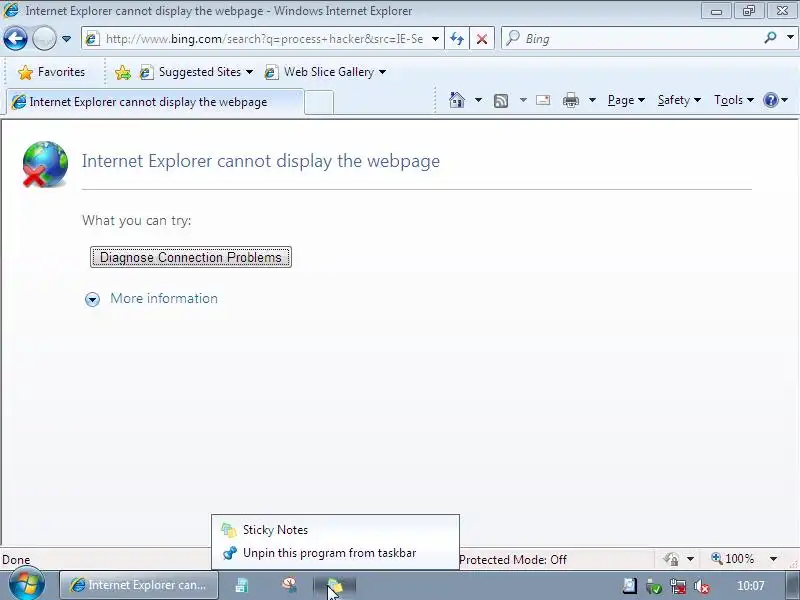This screenshot has width=800, height=600.
Task: Click the muted volume tray icon
Action: tap(702, 587)
